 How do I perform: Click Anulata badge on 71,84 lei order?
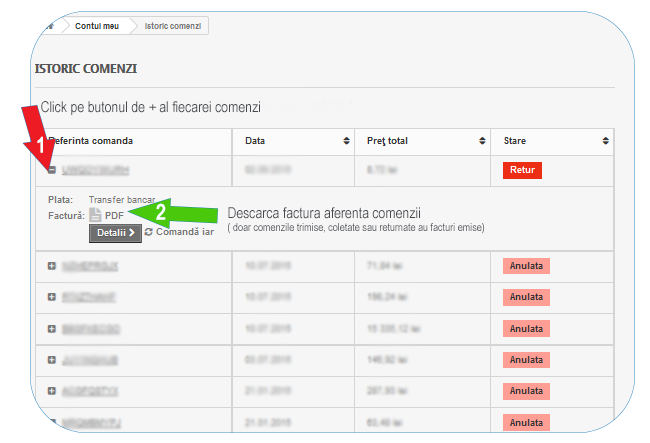[527, 266]
